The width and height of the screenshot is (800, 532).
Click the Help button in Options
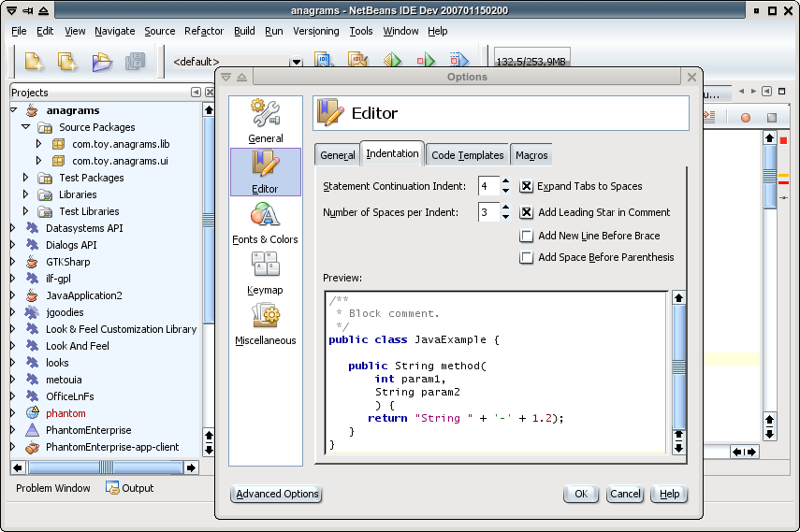coord(669,494)
